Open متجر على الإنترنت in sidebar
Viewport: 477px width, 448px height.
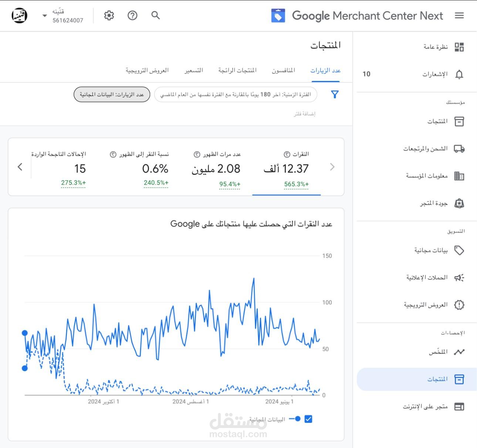425,407
